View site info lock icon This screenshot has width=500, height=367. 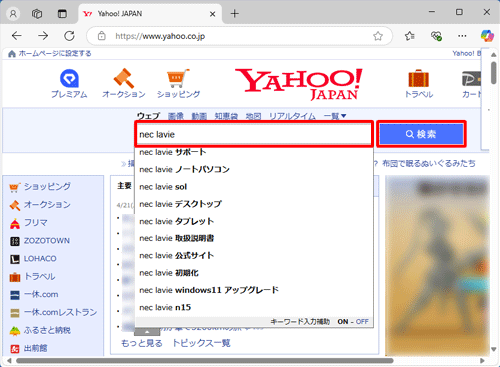(102, 36)
